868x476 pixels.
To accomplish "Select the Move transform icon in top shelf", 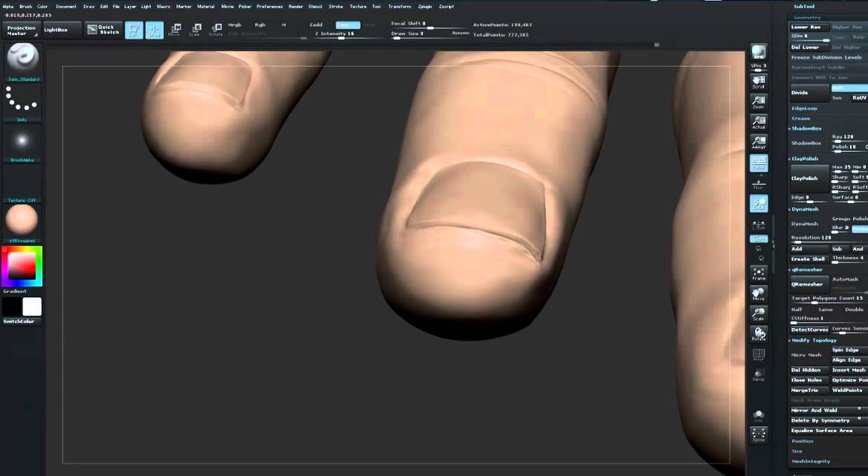I will (x=175, y=30).
